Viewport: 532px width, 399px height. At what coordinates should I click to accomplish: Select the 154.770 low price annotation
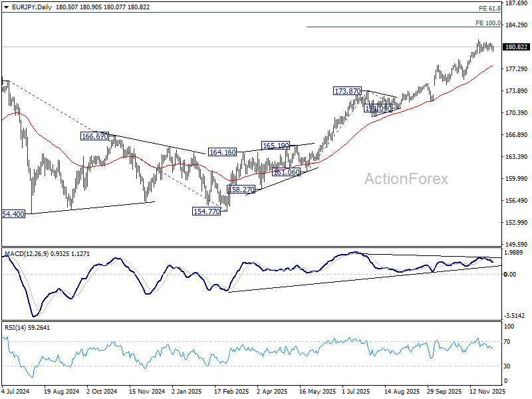click(206, 211)
